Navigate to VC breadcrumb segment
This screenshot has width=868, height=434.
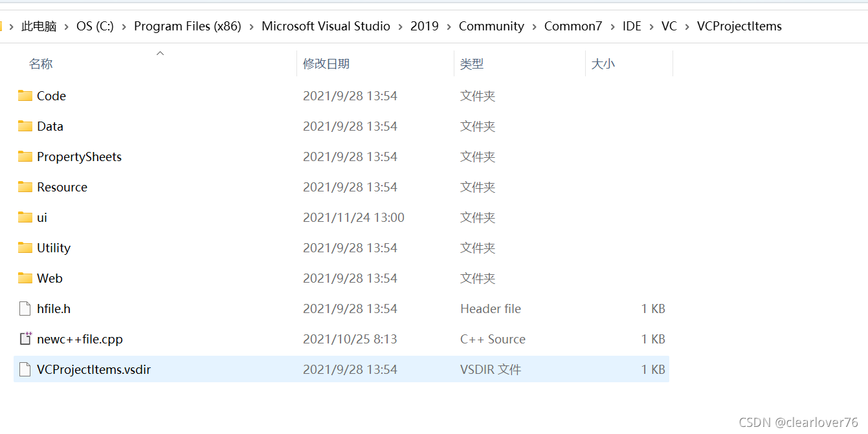point(669,27)
